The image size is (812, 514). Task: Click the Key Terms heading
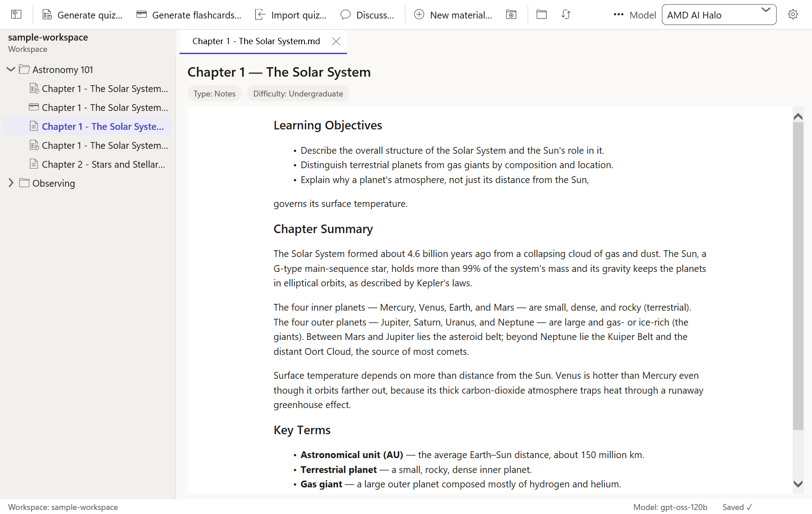(x=302, y=430)
